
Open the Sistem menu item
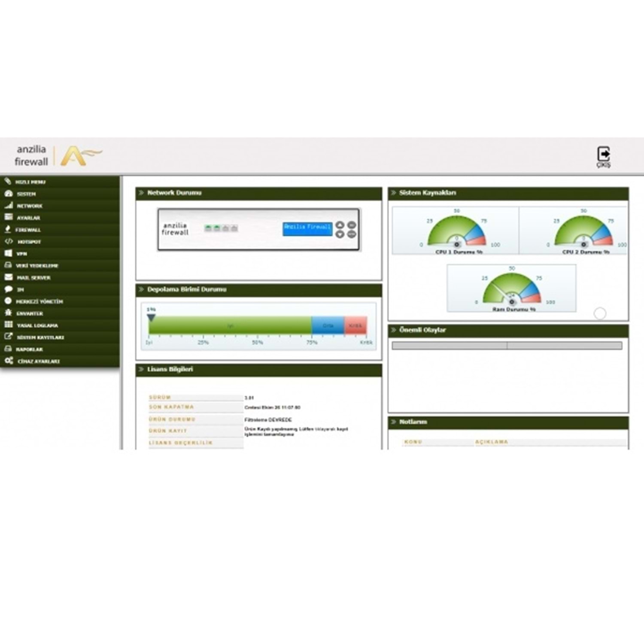pos(60,194)
